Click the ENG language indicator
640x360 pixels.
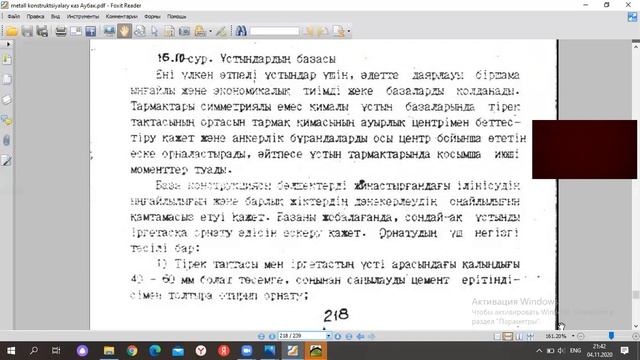pyautogui.click(x=576, y=351)
